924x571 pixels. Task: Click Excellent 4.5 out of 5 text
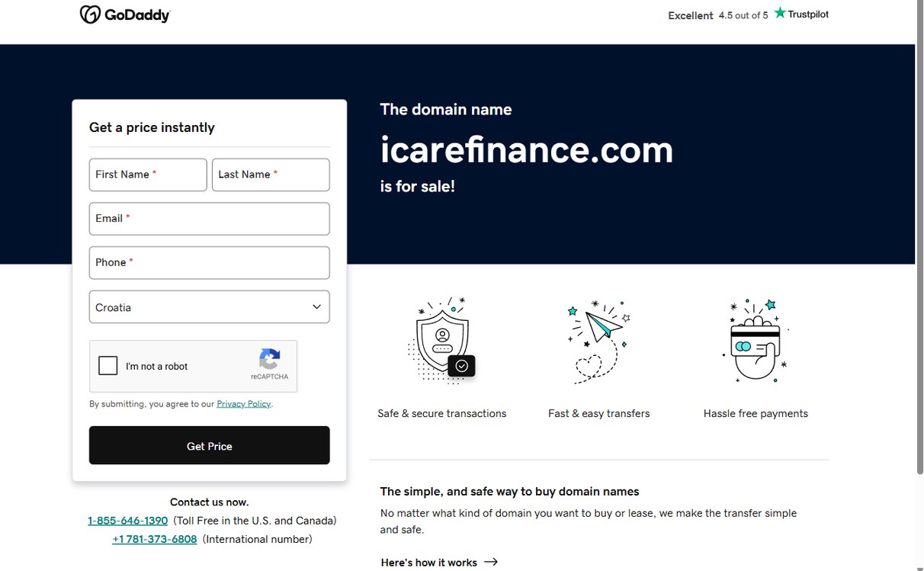pyautogui.click(x=718, y=15)
